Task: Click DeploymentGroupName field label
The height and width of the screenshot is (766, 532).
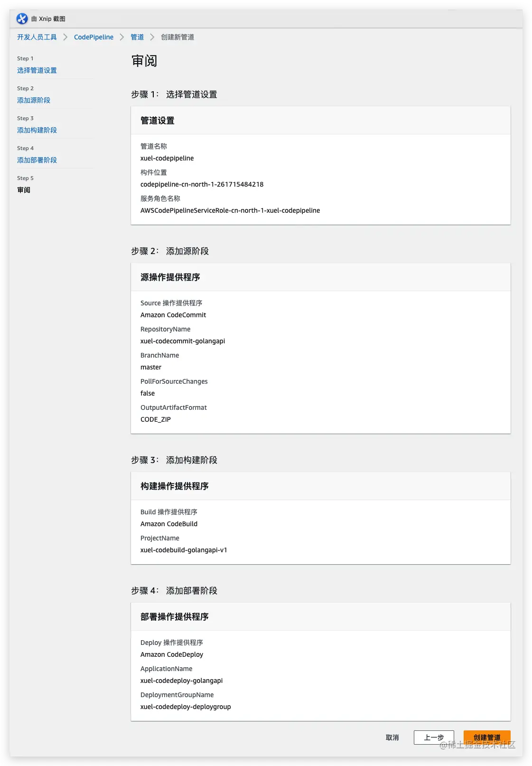Action: pyautogui.click(x=177, y=695)
